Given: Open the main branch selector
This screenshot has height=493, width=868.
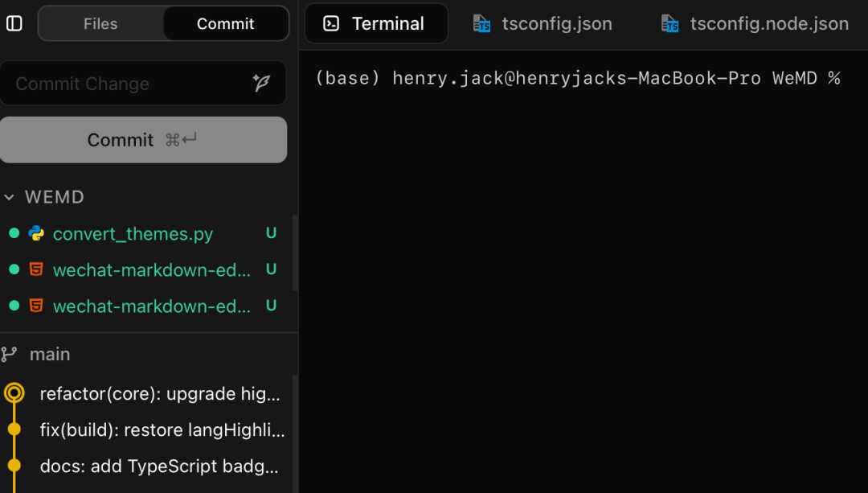Looking at the screenshot, I should tap(50, 354).
